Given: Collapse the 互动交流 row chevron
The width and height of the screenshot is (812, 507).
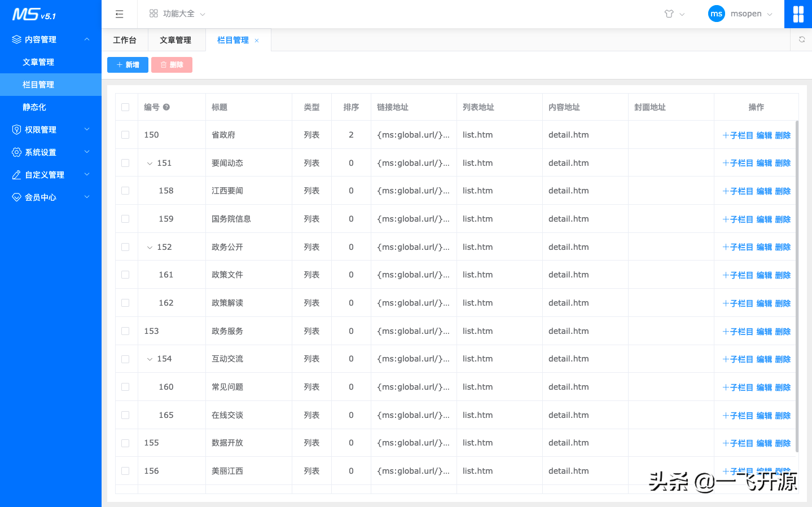Looking at the screenshot, I should 150,359.
